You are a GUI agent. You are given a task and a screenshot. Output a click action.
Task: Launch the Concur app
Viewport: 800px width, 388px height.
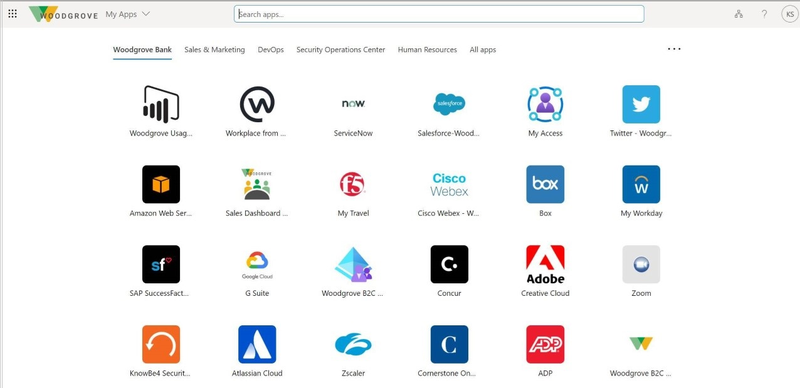[449, 264]
